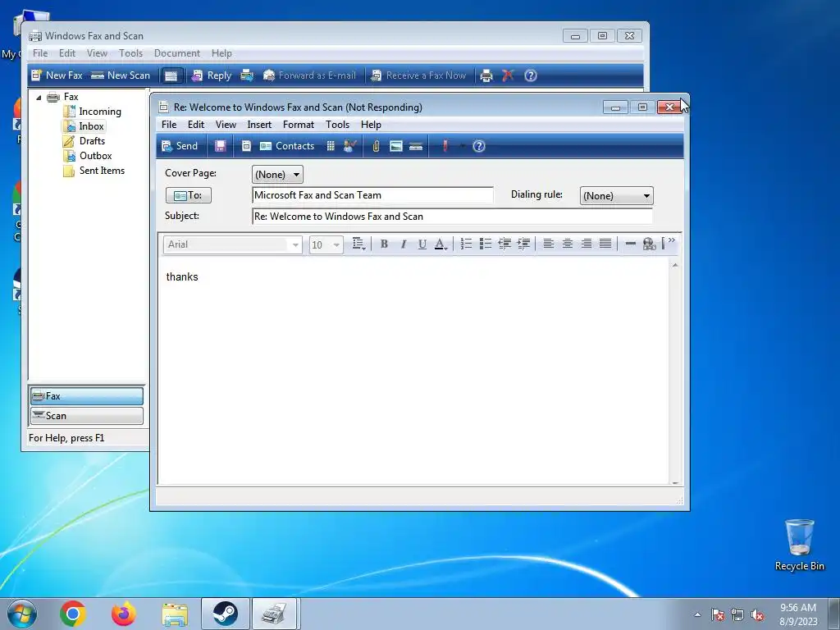This screenshot has width=840, height=630.
Task: Click the To: recipients button
Action: pyautogui.click(x=189, y=195)
